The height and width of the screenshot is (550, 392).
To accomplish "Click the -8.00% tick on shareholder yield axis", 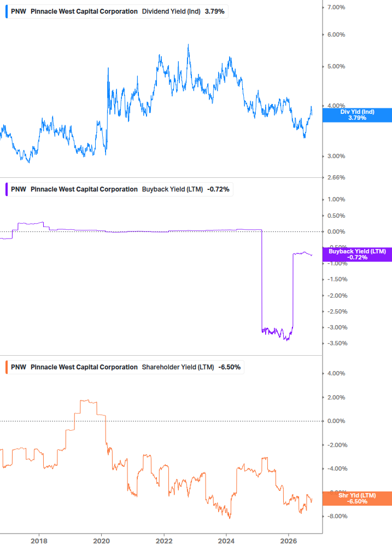I will pos(337,516).
